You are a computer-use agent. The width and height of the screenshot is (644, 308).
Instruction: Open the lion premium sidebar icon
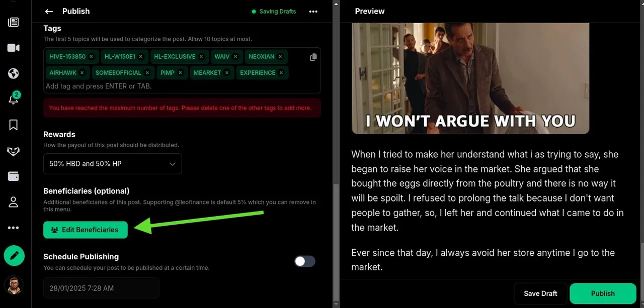tap(14, 151)
